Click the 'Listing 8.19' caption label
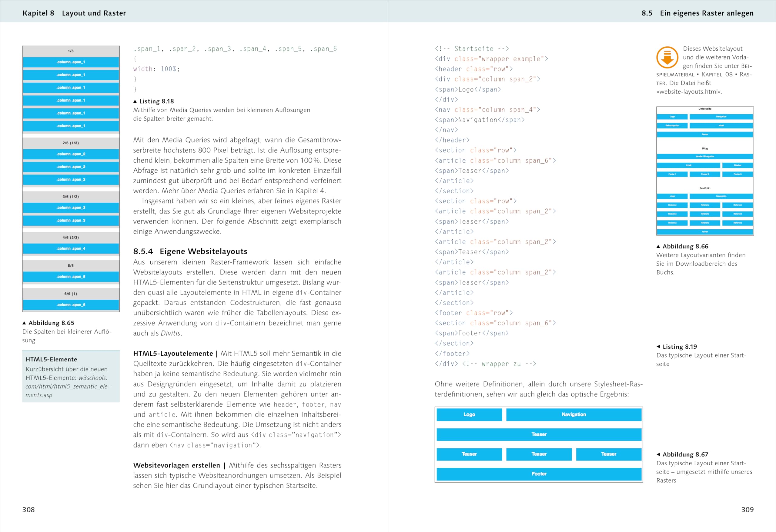Viewport: 776px width, 532px height. [x=680, y=347]
